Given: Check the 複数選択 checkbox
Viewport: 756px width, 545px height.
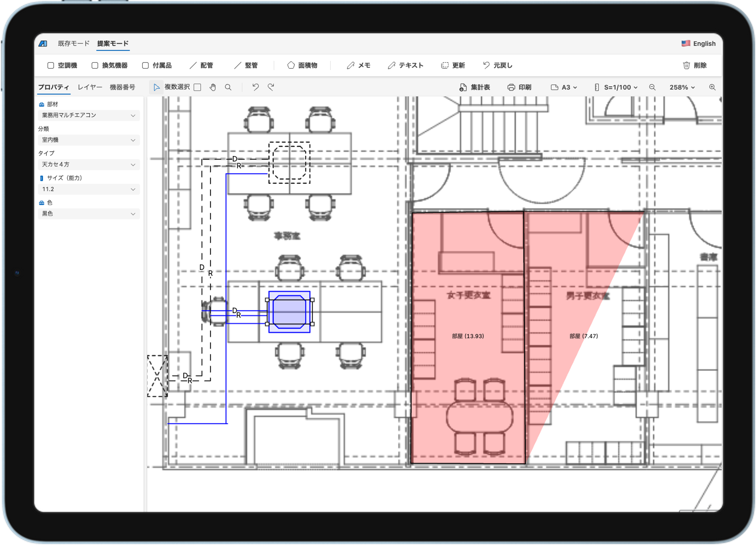Looking at the screenshot, I should pyautogui.click(x=197, y=87).
